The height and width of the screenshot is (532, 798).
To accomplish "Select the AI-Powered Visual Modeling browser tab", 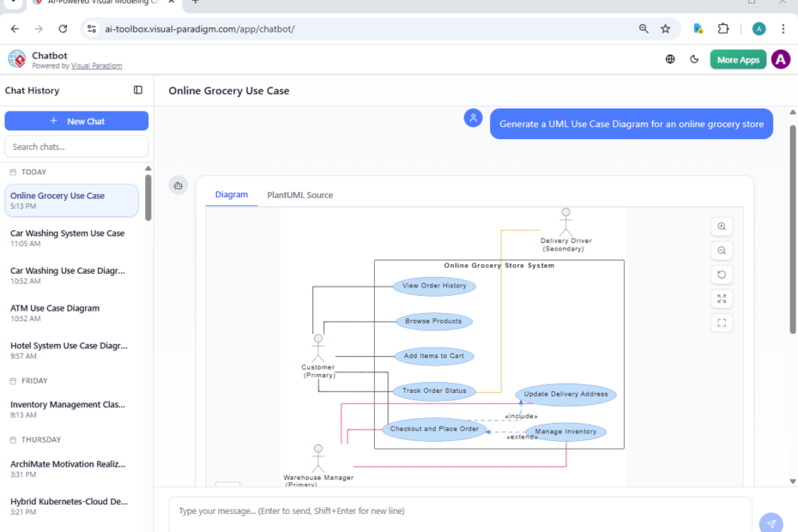I will (101, 3).
